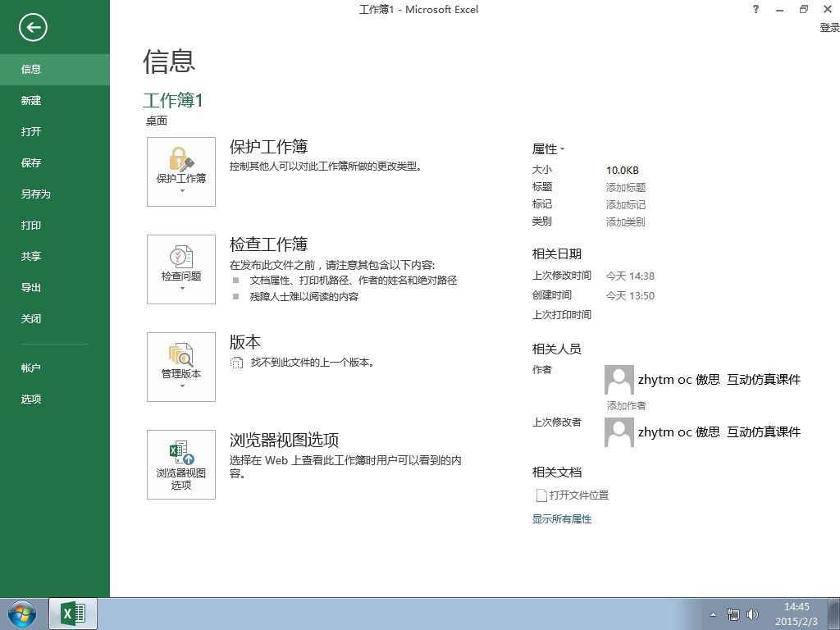The width and height of the screenshot is (840, 630).
Task: Click the 添加类别 field
Action: (x=626, y=221)
